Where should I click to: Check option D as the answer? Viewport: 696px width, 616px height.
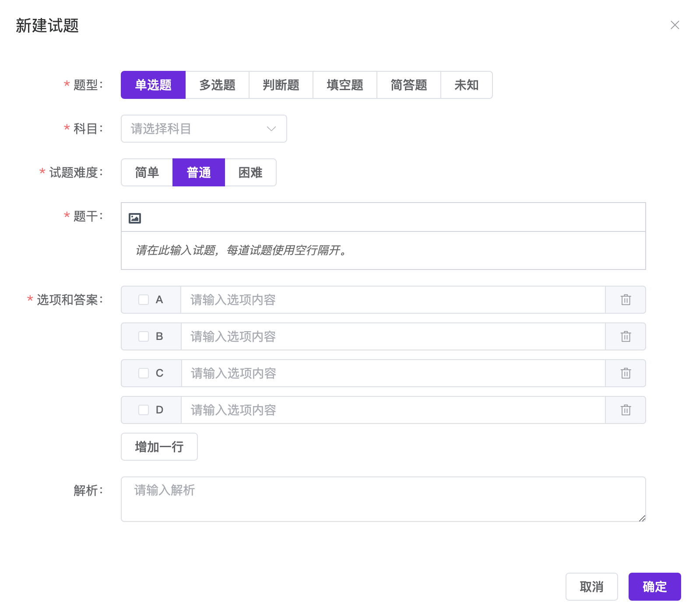(144, 410)
